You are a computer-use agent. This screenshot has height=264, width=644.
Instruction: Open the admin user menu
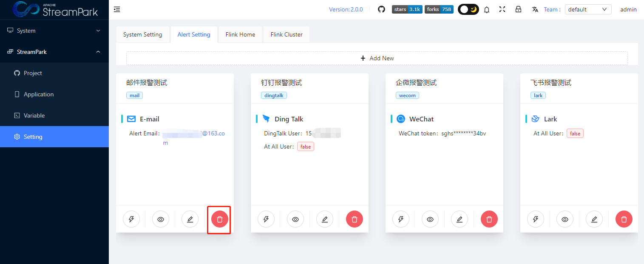628,9
